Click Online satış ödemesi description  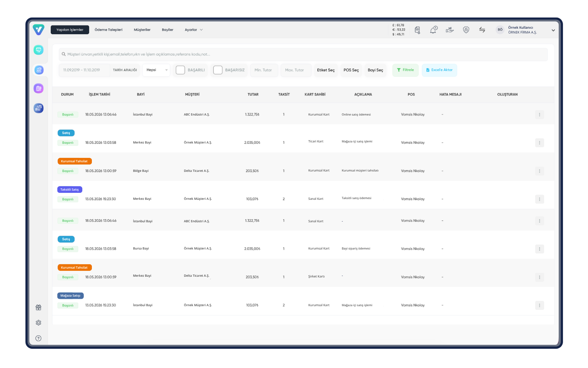click(x=356, y=114)
